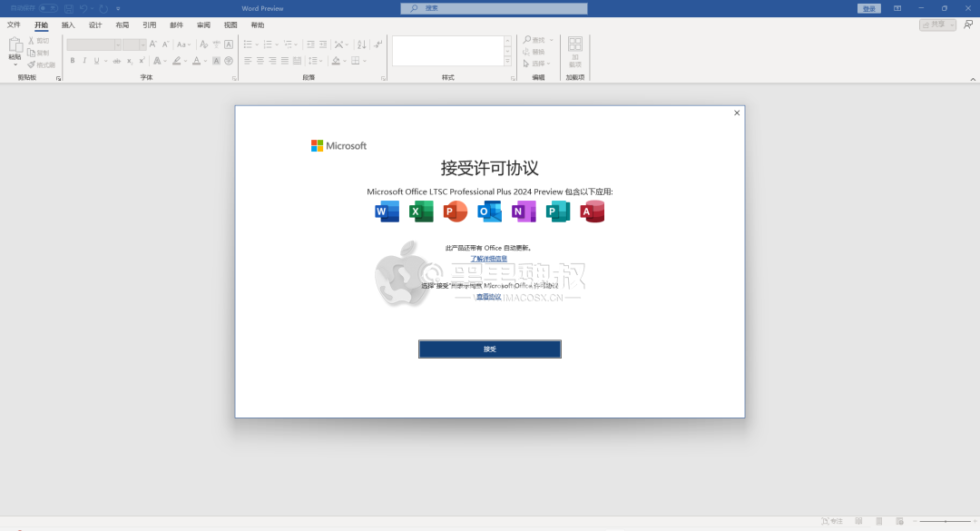Click the Access icon in the app list
This screenshot has width=980, height=531.
tap(593, 211)
